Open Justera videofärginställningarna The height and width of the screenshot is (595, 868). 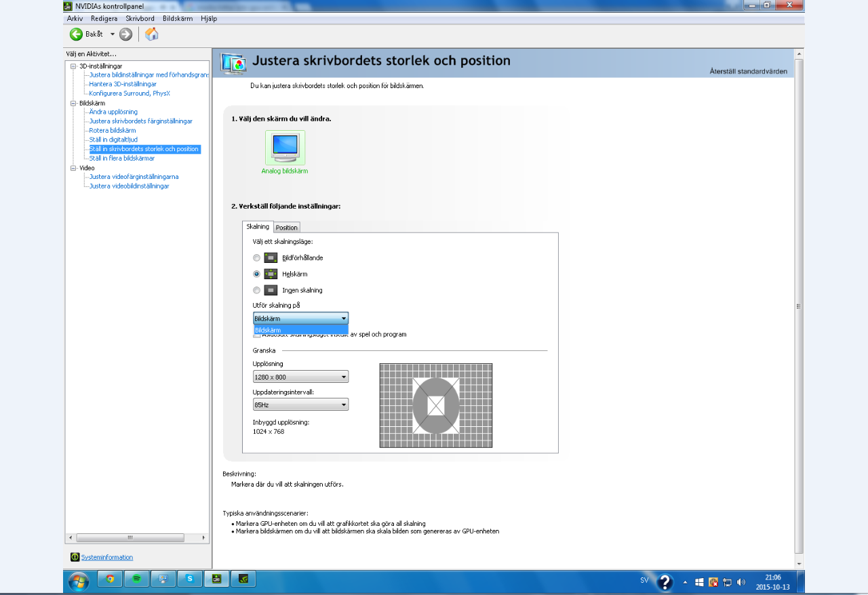point(134,177)
